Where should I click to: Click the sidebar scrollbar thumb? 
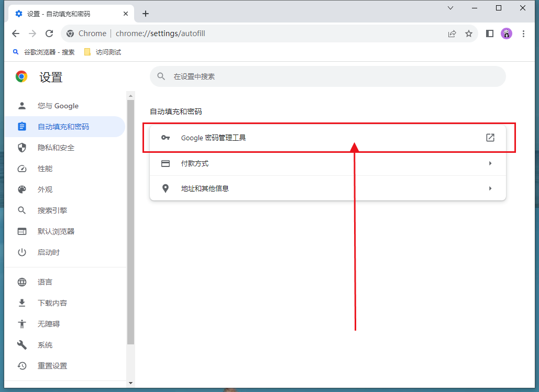pyautogui.click(x=130, y=222)
